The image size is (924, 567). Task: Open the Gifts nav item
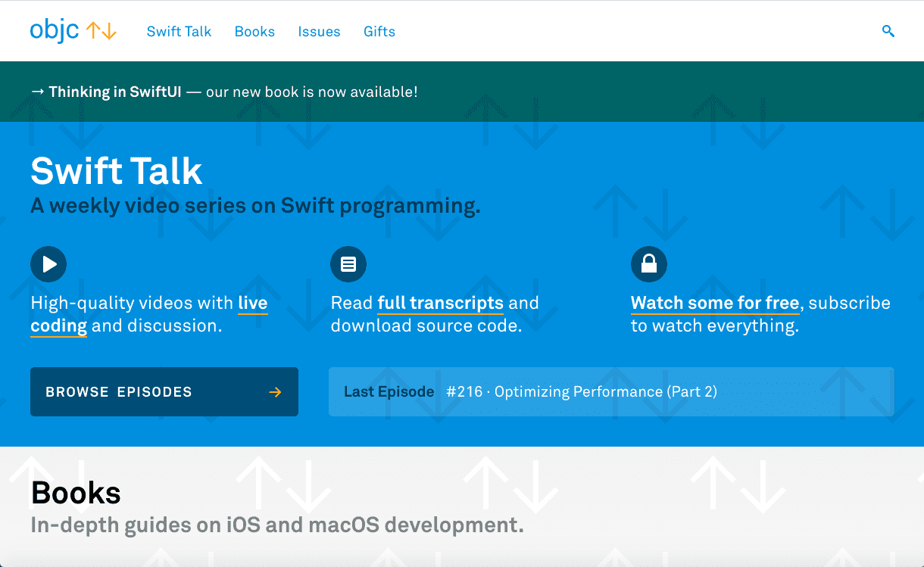(x=379, y=31)
